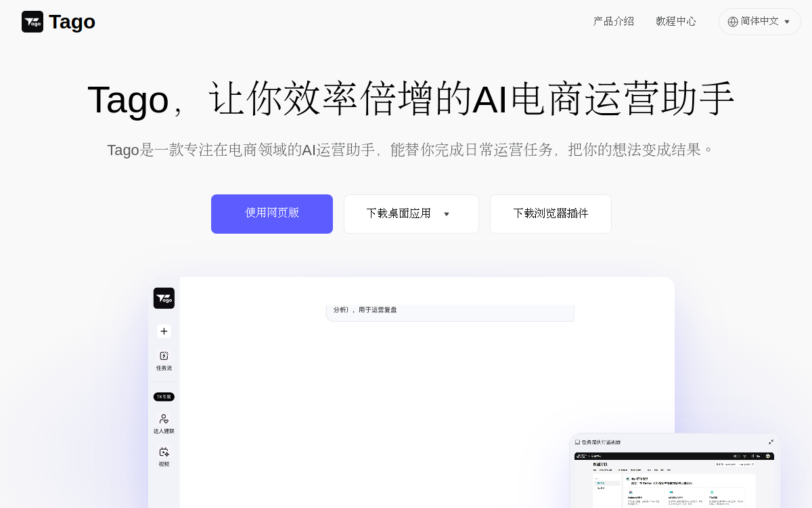
Task: Open the 简体中文 language dropdown
Action: point(759,22)
